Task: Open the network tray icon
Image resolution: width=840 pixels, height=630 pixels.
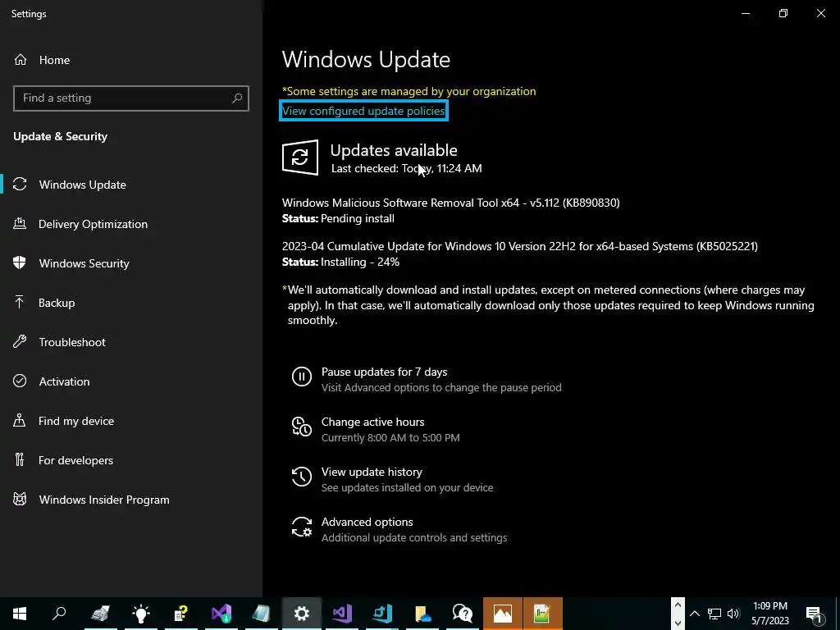Action: (714, 614)
